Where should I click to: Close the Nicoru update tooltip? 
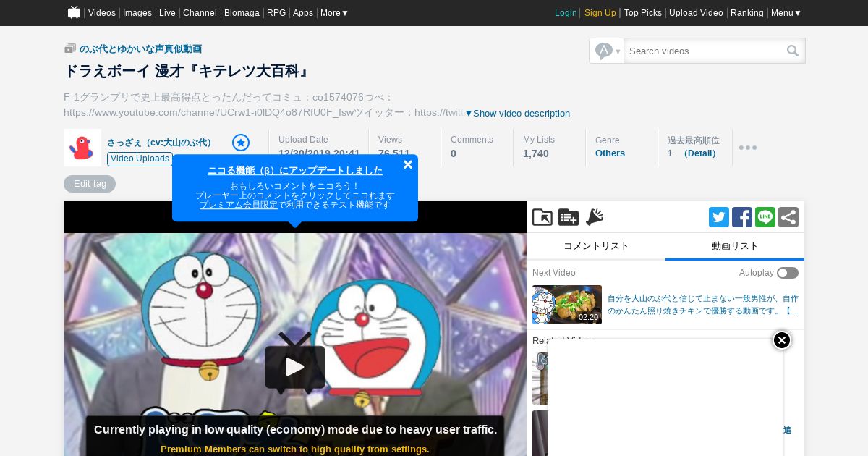click(408, 164)
